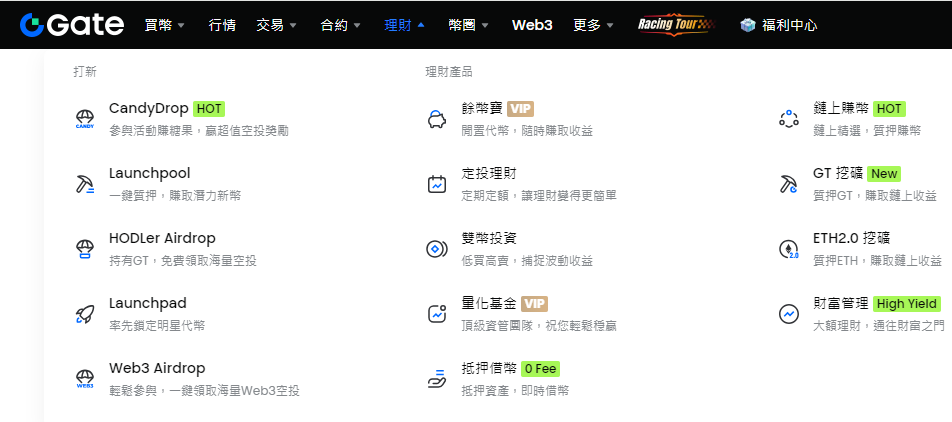This screenshot has width=952, height=422.
Task: Open the 量化基金 VIP product link
Action: coord(504,303)
